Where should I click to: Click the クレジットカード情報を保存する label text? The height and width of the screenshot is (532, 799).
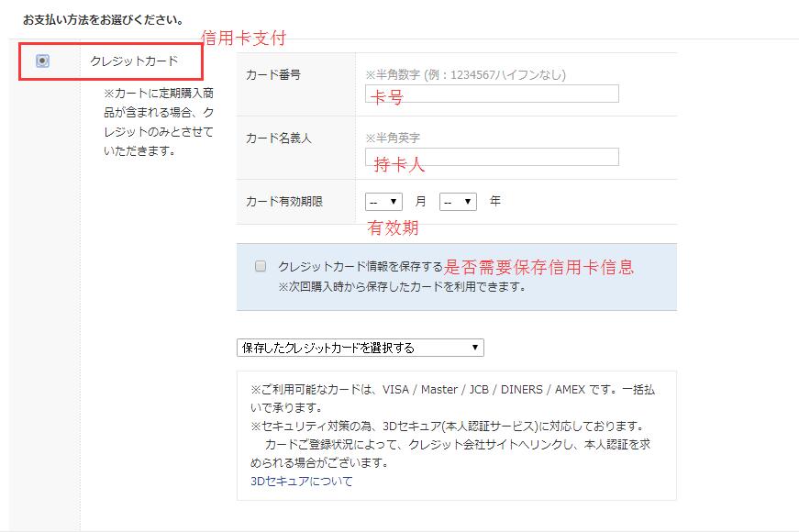coord(361,266)
